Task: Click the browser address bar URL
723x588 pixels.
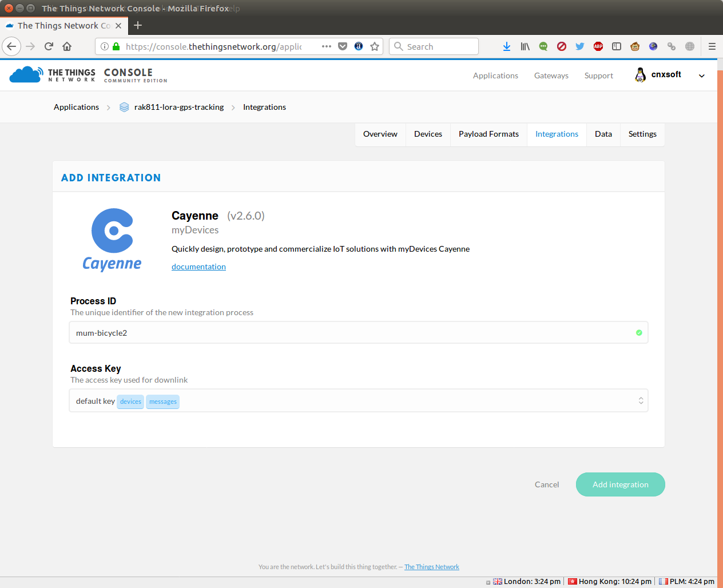Action: point(213,46)
